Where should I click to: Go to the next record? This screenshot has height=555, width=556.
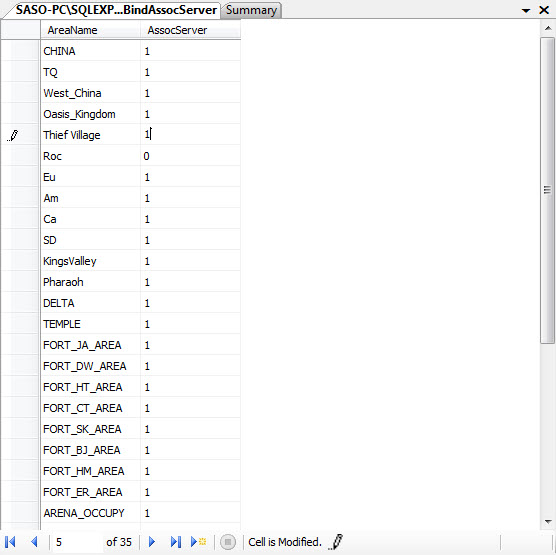point(152,542)
